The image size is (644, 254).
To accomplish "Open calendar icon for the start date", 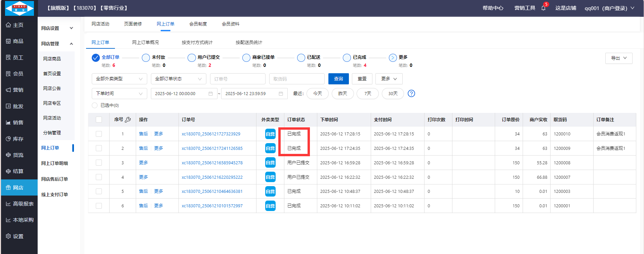I will coord(210,94).
